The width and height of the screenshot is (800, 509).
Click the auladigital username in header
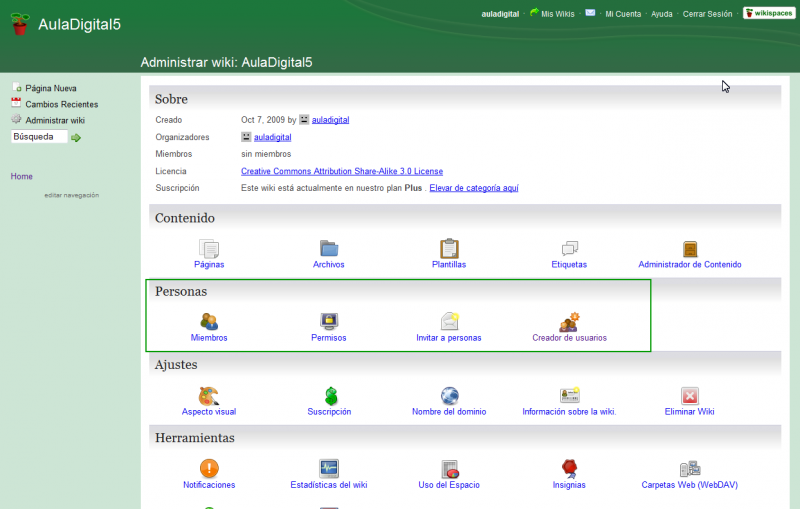500,14
